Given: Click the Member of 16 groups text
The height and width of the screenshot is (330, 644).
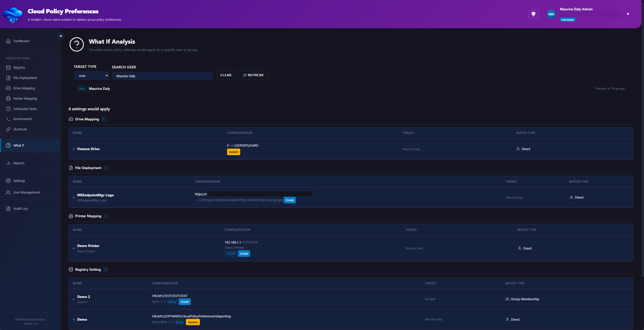Looking at the screenshot, I should click(610, 89).
